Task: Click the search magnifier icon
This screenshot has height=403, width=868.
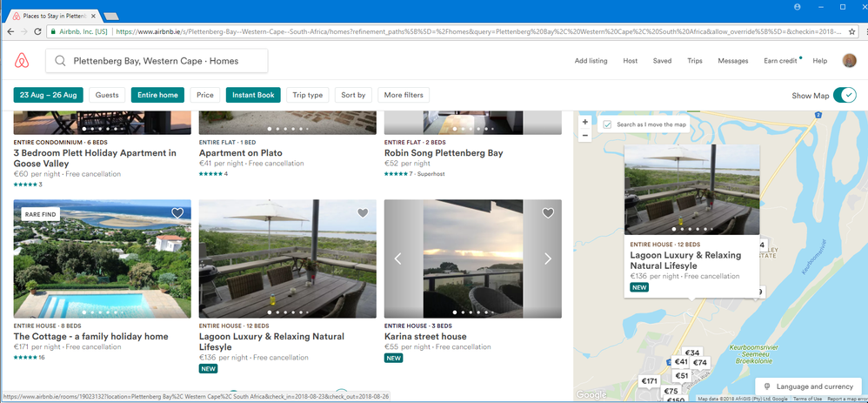Action: tap(61, 61)
